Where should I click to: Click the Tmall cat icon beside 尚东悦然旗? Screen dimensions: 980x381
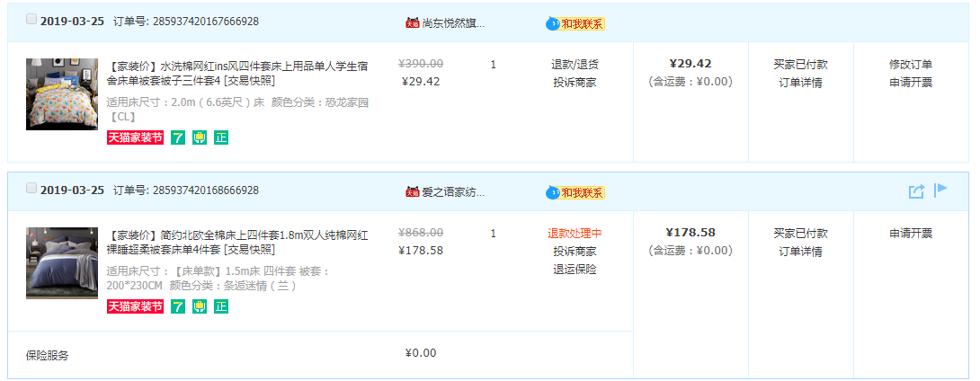tap(412, 23)
